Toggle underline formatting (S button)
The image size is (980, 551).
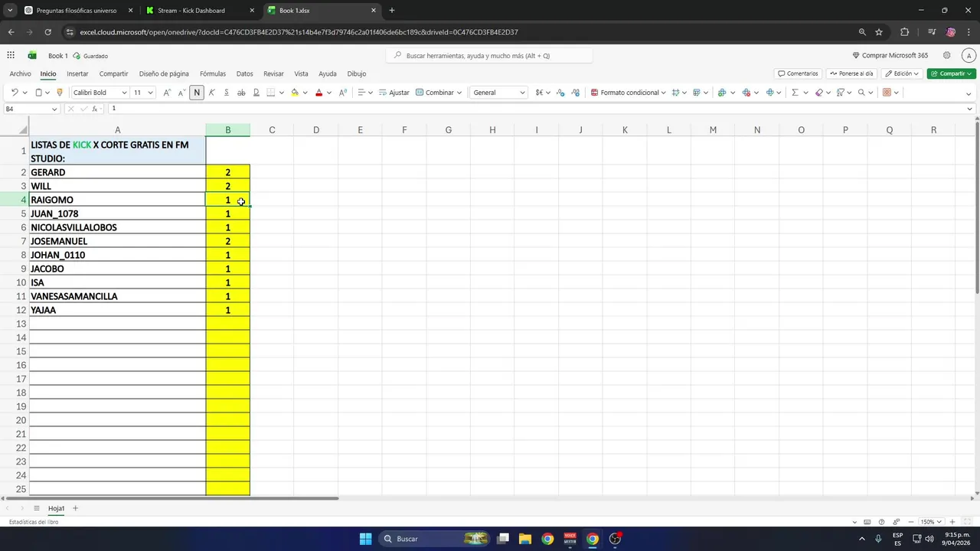[226, 93]
